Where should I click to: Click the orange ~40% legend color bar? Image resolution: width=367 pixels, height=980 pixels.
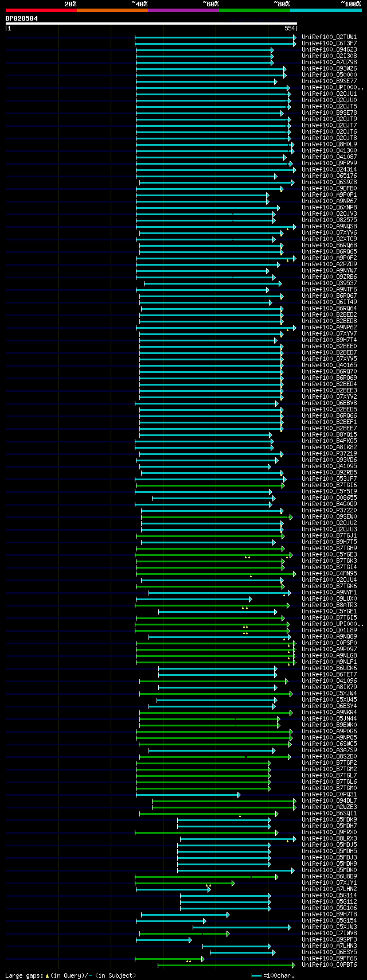[x=112, y=10]
